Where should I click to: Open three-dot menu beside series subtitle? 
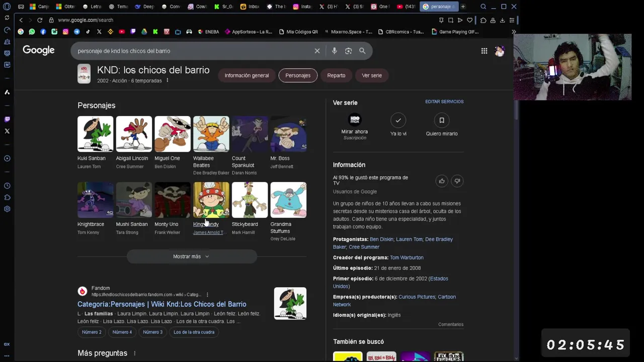click(168, 80)
